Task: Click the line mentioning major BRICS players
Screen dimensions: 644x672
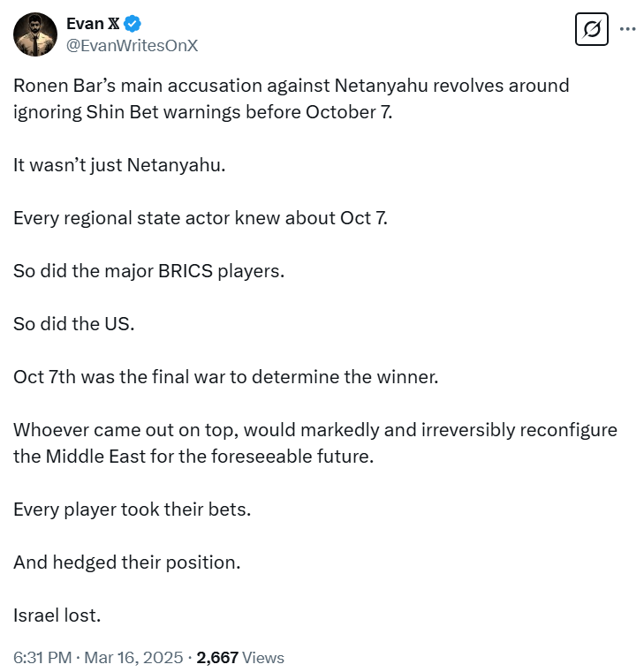Action: pos(148,271)
